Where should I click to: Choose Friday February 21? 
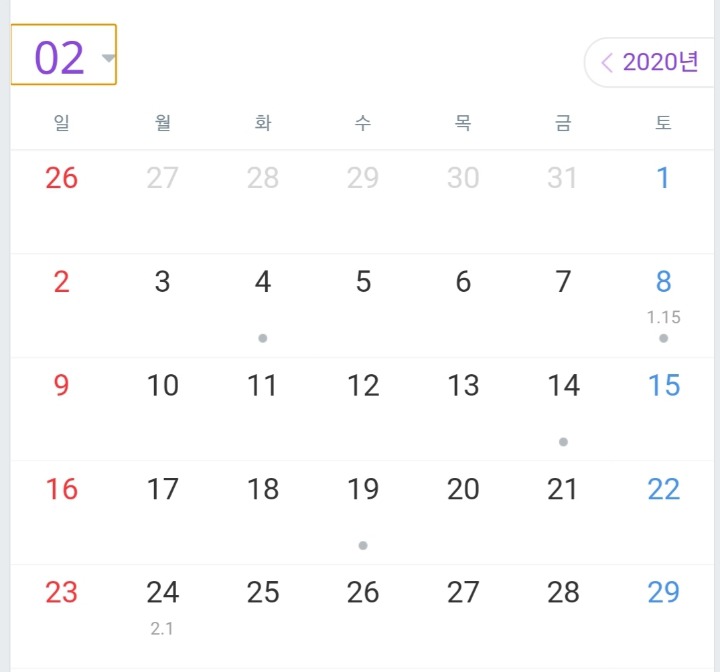point(563,490)
